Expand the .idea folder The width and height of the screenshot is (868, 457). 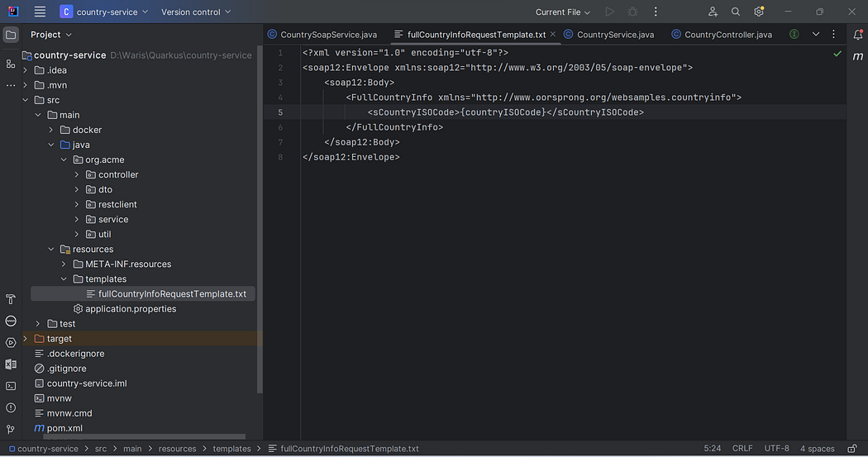point(25,70)
